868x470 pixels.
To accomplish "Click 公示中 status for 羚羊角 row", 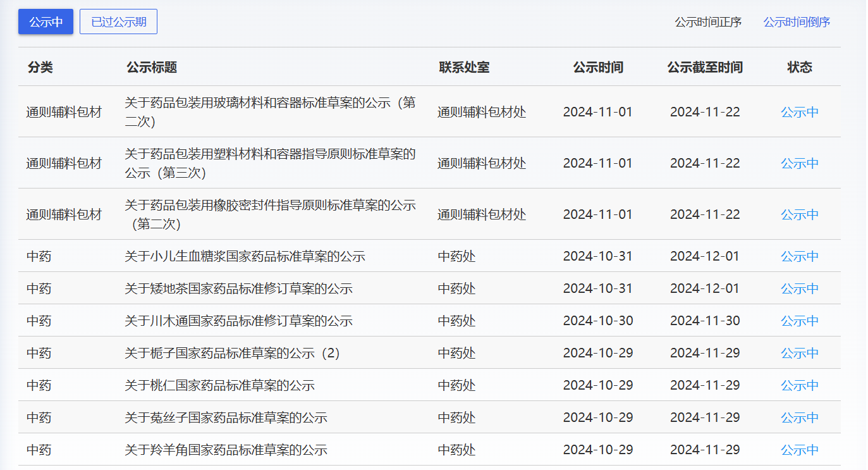I will tap(799, 450).
